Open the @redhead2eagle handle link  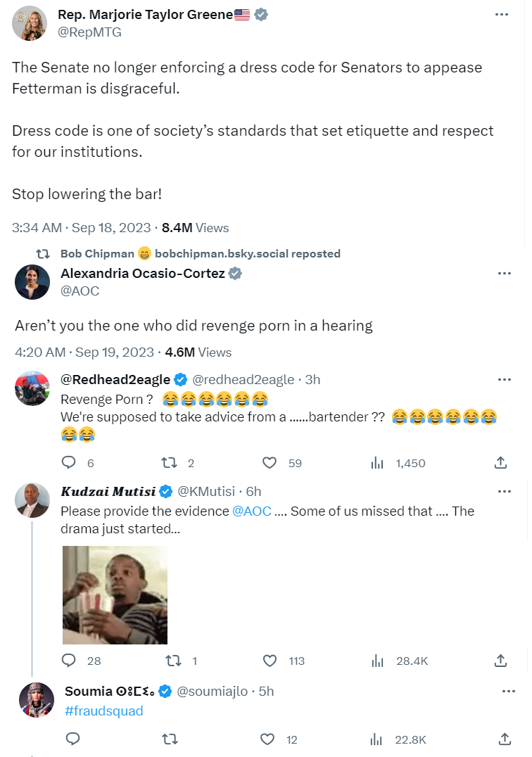click(x=243, y=380)
